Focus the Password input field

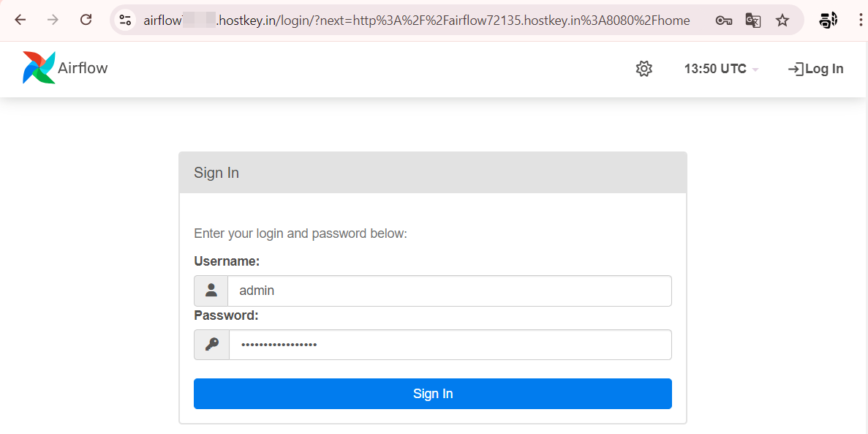449,345
